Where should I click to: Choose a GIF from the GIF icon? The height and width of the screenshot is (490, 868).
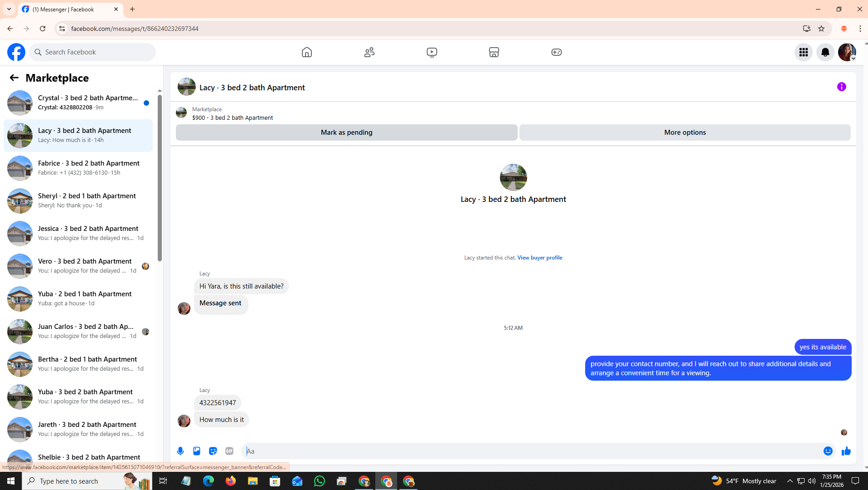pos(229,451)
